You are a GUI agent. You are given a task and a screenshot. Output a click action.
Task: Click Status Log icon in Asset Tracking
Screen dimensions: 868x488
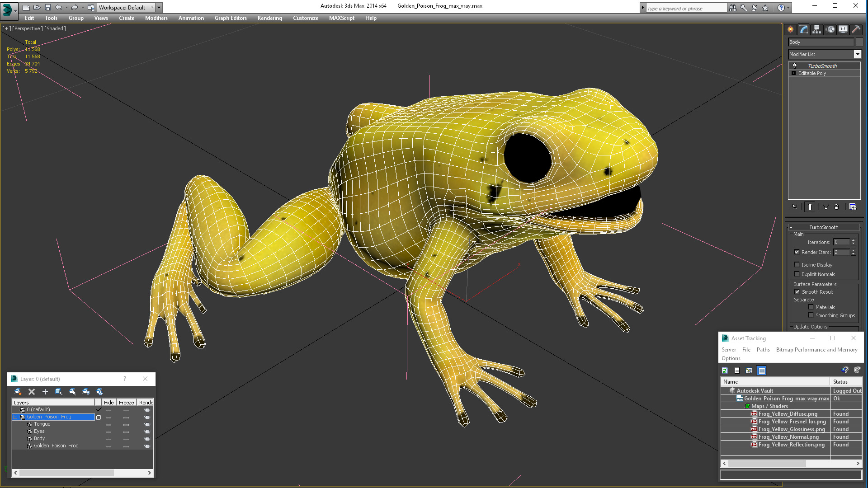(x=737, y=371)
